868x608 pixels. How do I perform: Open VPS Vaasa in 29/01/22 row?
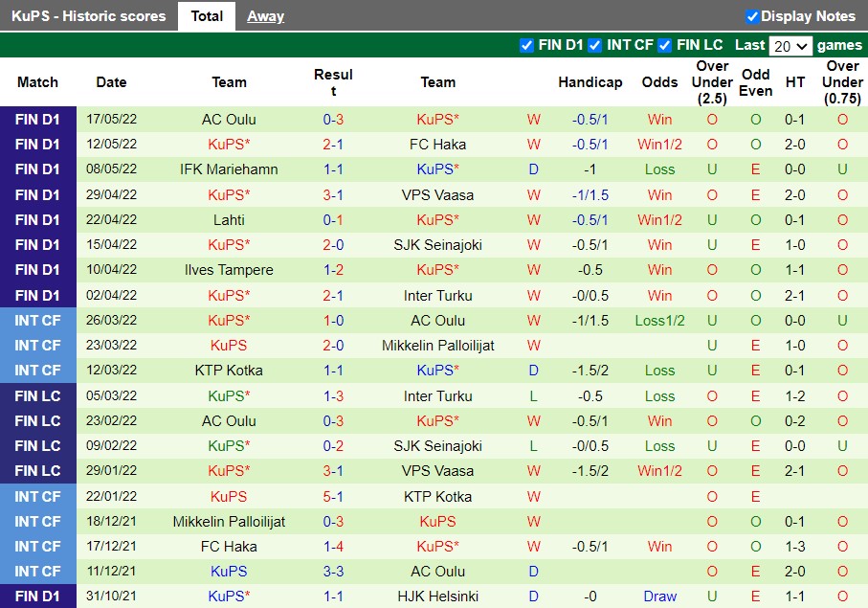click(x=437, y=471)
